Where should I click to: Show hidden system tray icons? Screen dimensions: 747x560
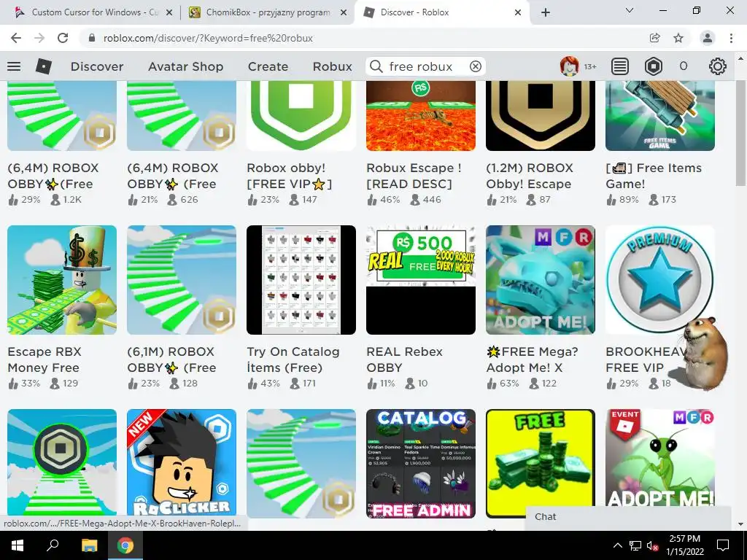pyautogui.click(x=617, y=545)
